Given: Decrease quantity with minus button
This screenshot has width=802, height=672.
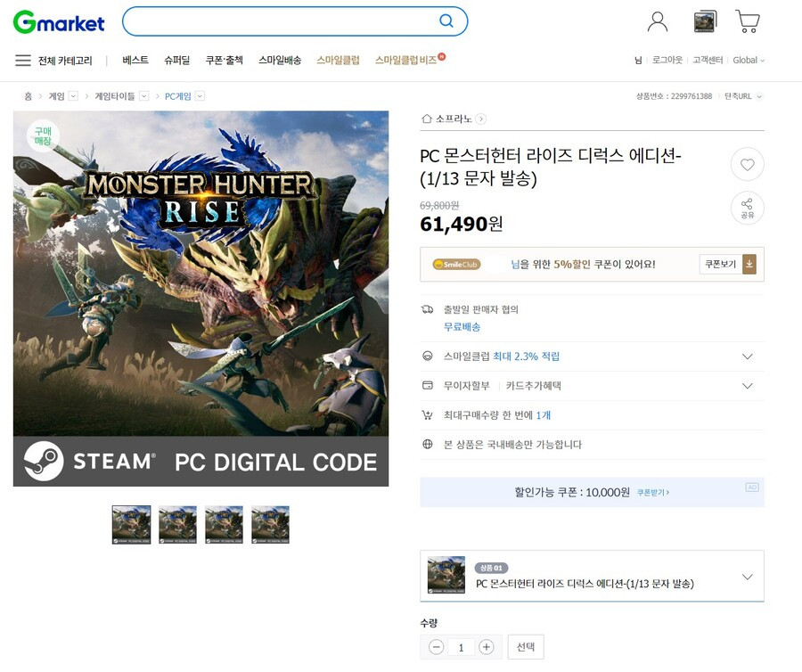Looking at the screenshot, I should pyautogui.click(x=436, y=647).
